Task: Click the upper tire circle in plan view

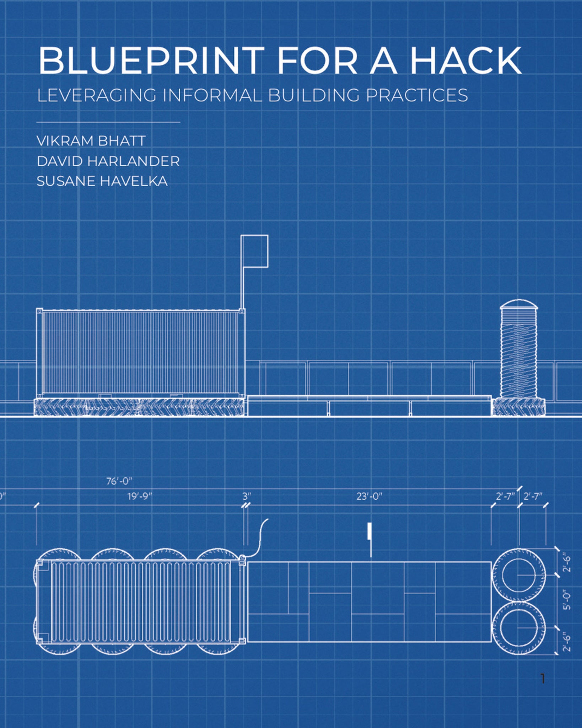Action: tap(518, 575)
